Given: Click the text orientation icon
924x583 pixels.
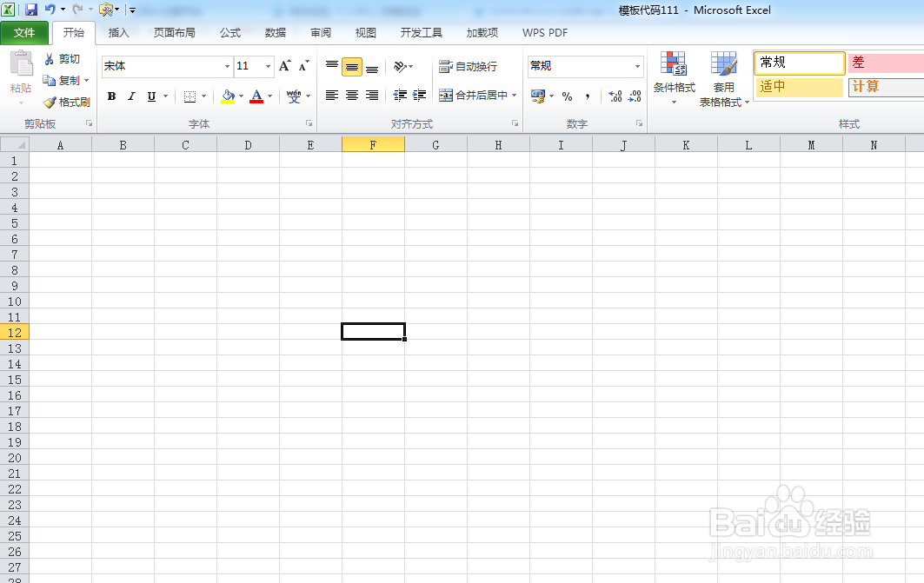Looking at the screenshot, I should coord(400,67).
